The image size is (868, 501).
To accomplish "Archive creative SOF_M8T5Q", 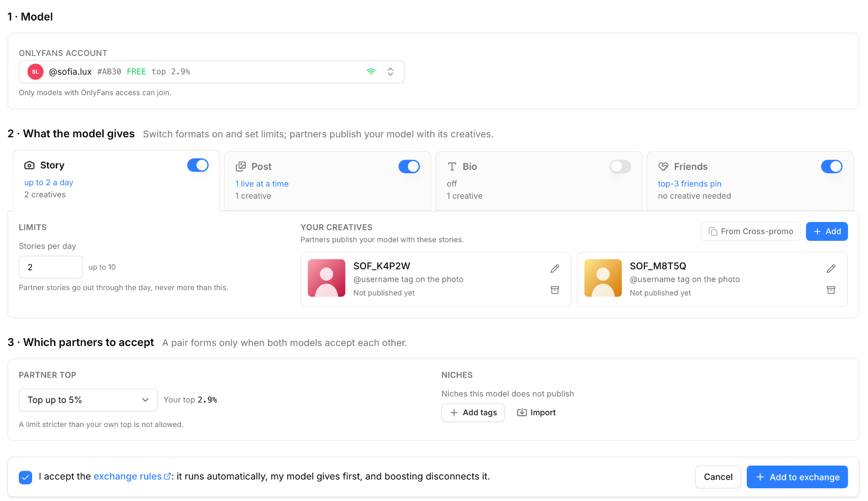I will 831,290.
